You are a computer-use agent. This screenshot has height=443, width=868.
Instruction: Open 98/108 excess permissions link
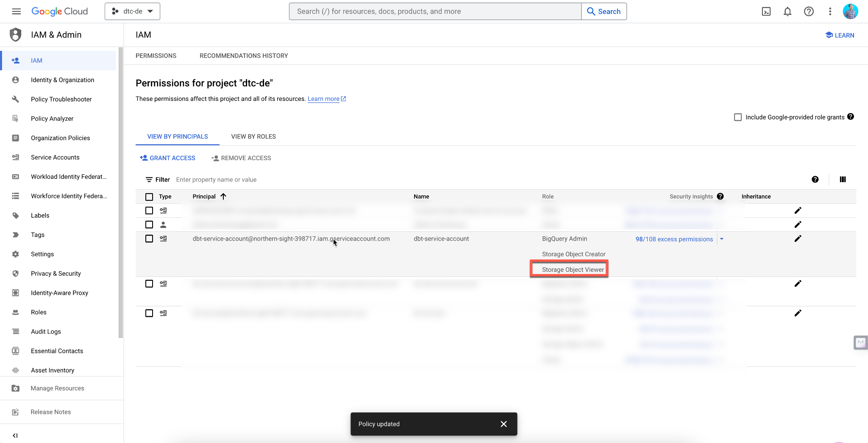coord(674,239)
